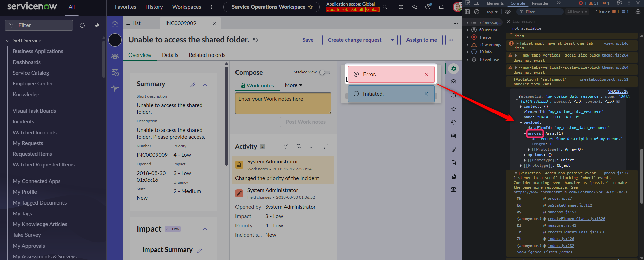Viewport: 644px width, 260px height.
Task: Click the attachments paperclip in right sidebar
Action: tap(454, 149)
